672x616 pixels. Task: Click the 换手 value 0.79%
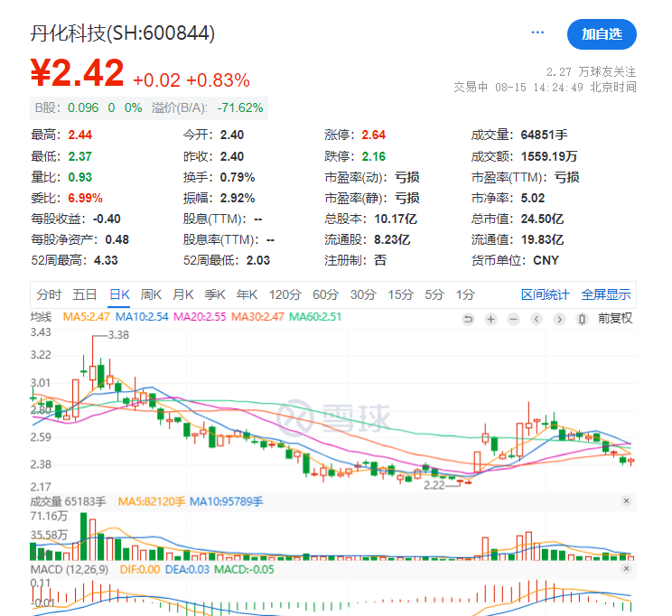click(x=238, y=177)
